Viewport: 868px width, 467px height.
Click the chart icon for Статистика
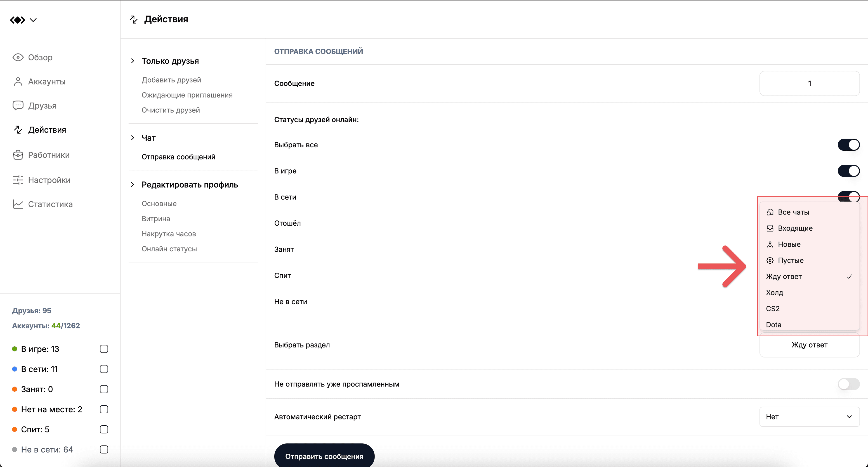coord(18,204)
